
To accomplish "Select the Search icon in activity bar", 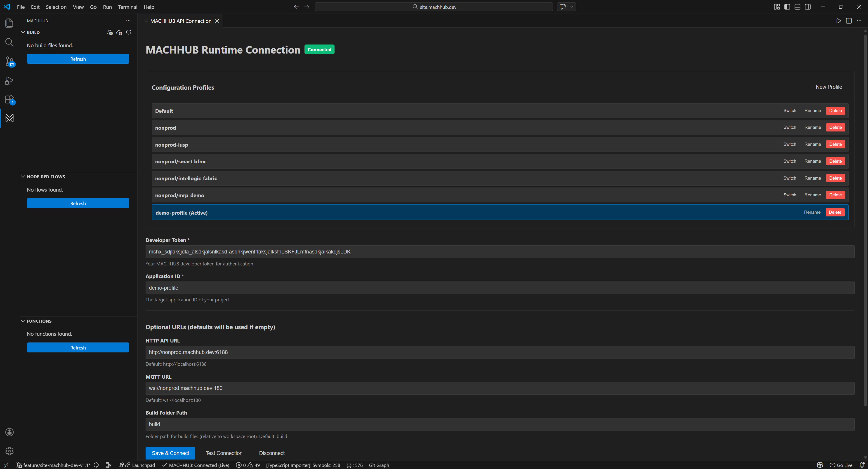I will (9, 42).
